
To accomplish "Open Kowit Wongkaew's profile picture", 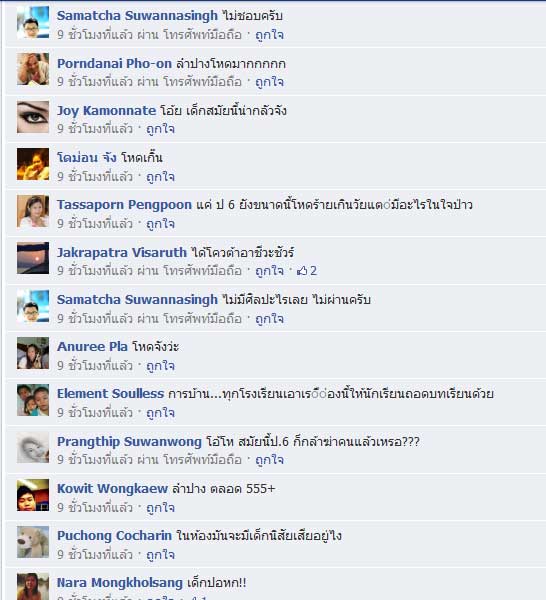I will [x=33, y=495].
